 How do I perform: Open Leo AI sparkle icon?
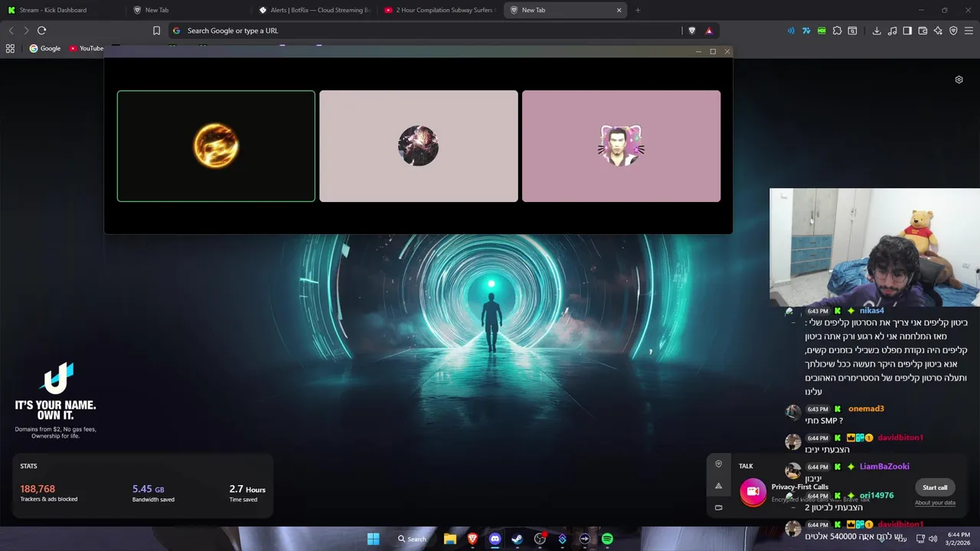(x=938, y=31)
